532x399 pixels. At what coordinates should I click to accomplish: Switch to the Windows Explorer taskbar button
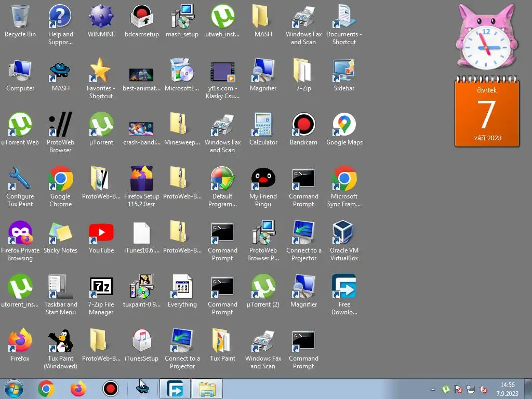tap(207, 389)
